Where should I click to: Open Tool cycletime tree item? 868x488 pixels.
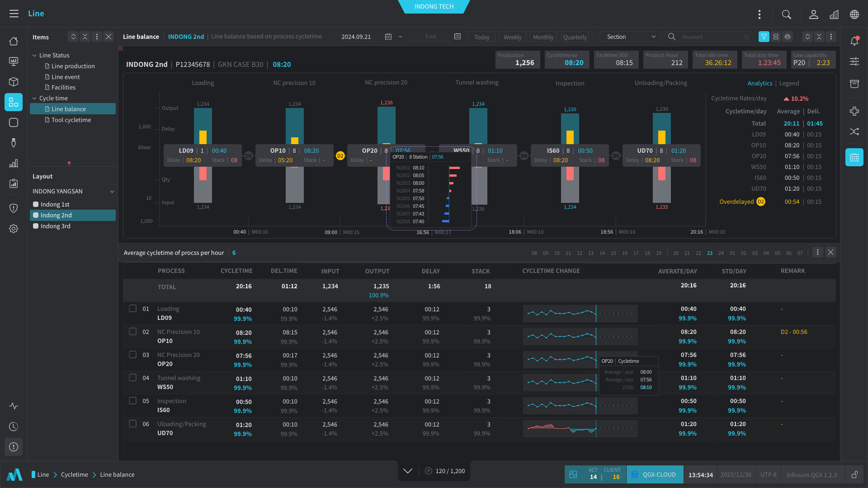coord(71,120)
